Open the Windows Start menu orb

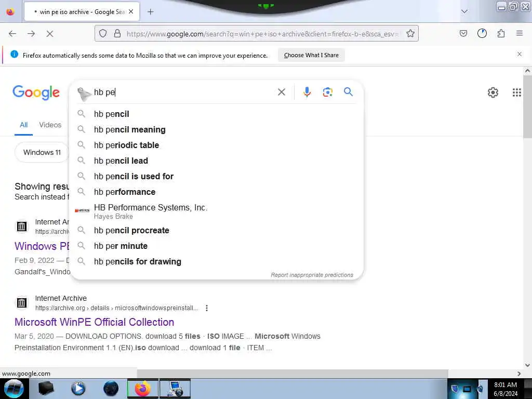[14, 389]
